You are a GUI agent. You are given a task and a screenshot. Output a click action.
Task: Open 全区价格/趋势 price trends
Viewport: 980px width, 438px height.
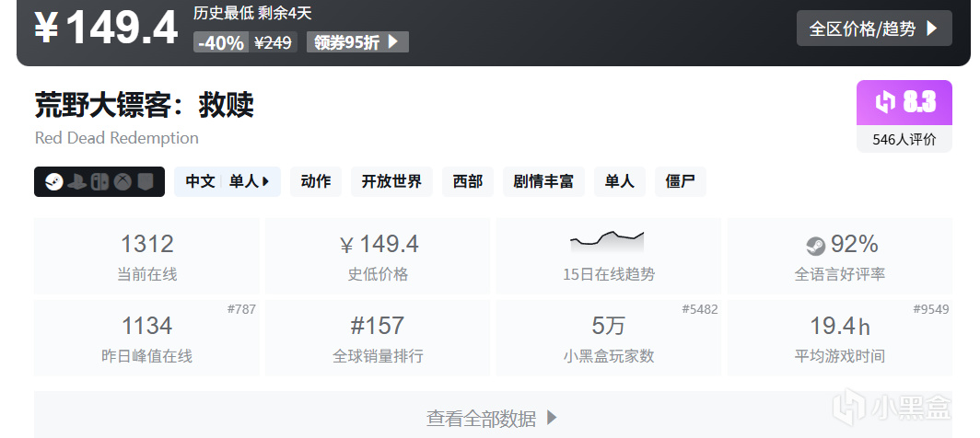click(874, 29)
